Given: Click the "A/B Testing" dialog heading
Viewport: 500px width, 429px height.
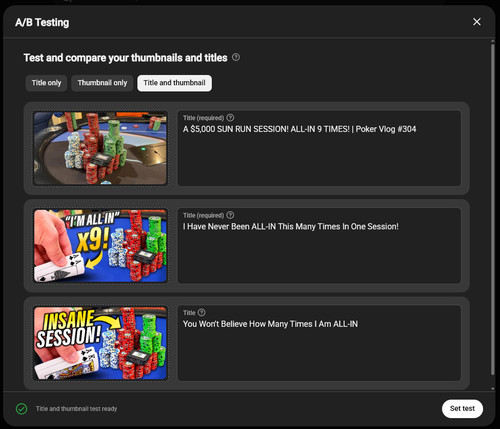Looking at the screenshot, I should (x=42, y=22).
